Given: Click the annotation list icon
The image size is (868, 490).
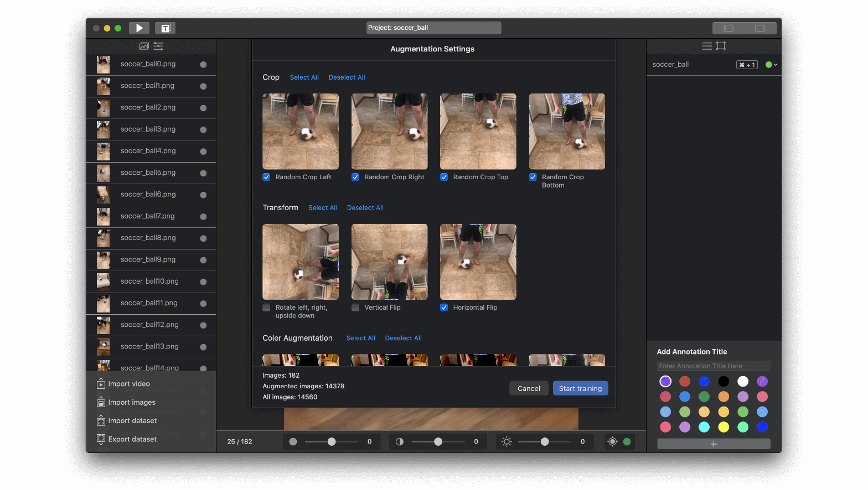Looking at the screenshot, I should [x=707, y=46].
